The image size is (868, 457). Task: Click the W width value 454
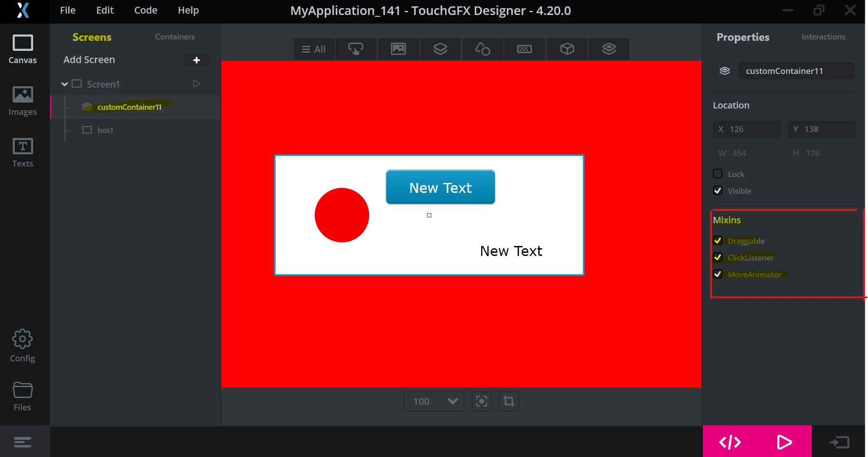point(739,153)
